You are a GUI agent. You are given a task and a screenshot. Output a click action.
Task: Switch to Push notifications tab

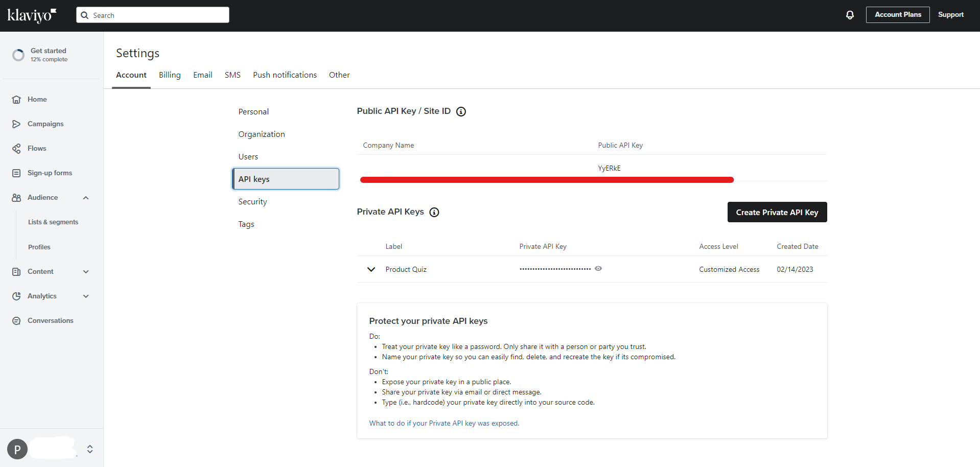[x=285, y=75]
